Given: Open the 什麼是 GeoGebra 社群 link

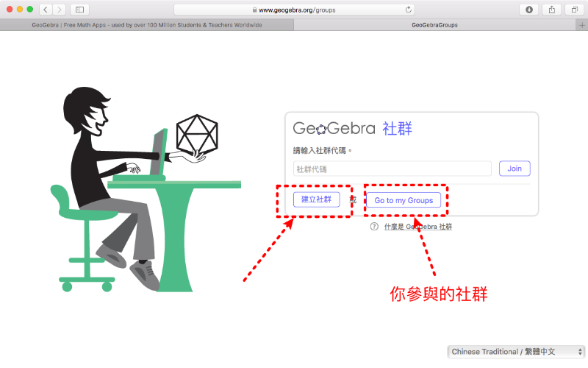Looking at the screenshot, I should point(417,227).
